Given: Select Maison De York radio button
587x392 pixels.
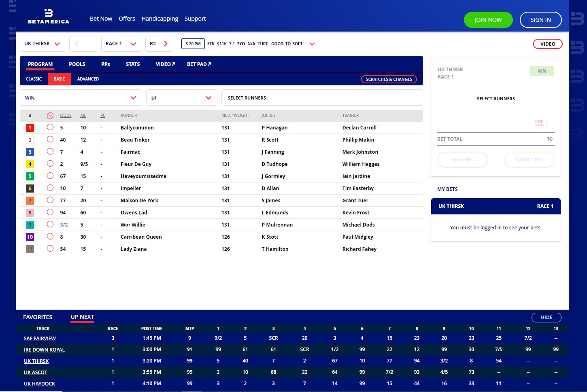Looking at the screenshot, I should pyautogui.click(x=50, y=200).
